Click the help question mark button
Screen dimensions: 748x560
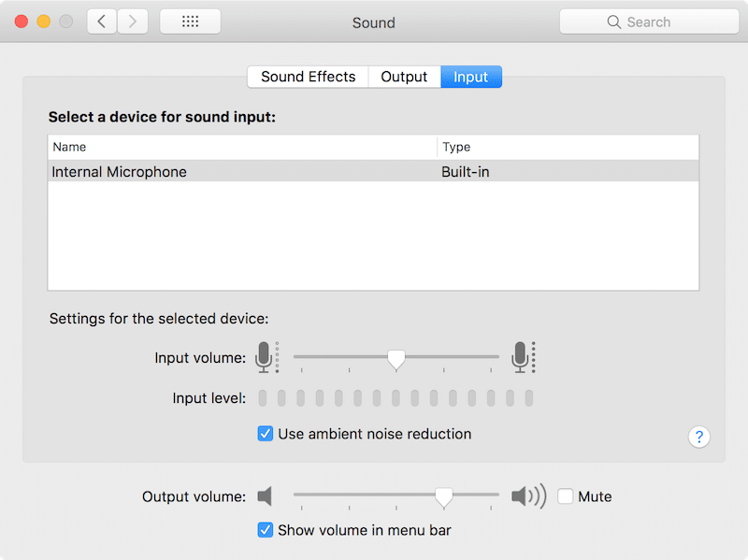698,437
